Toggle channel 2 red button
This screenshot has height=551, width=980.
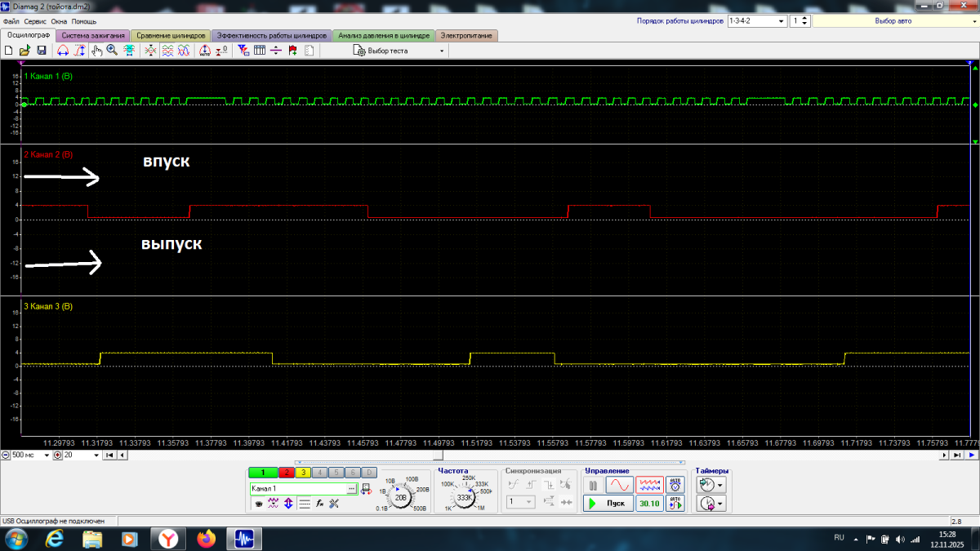(286, 473)
